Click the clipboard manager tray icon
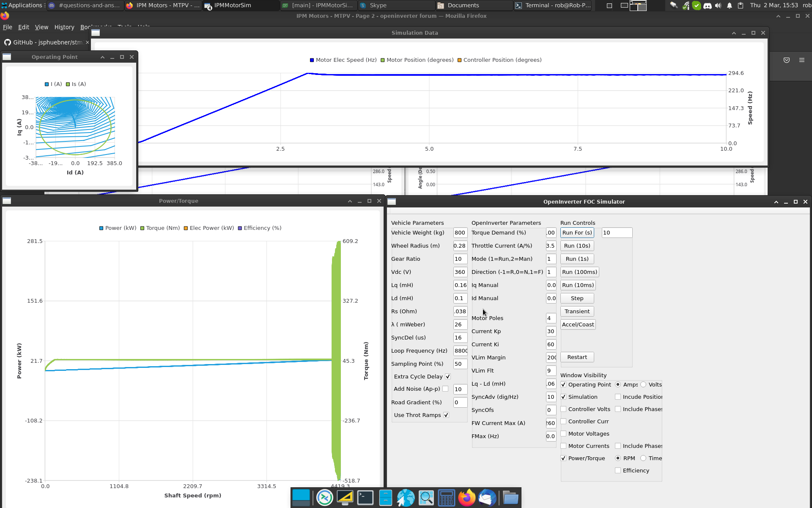The width and height of the screenshot is (812, 508). tap(741, 6)
